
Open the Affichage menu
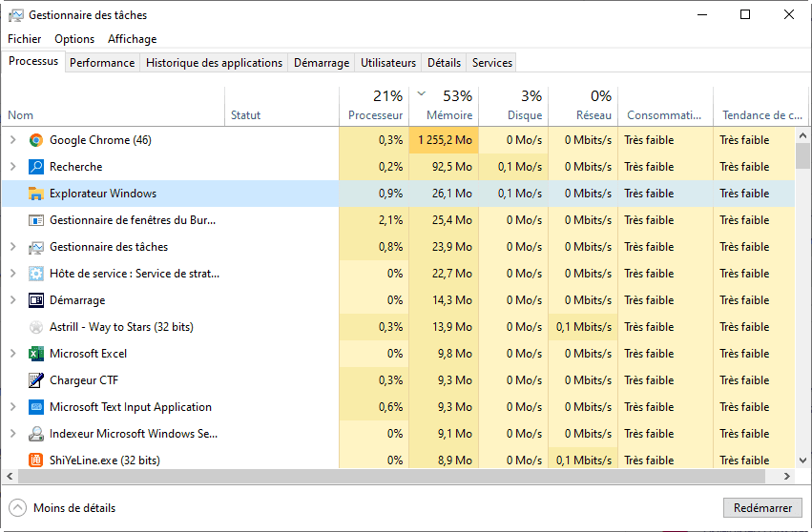(132, 39)
